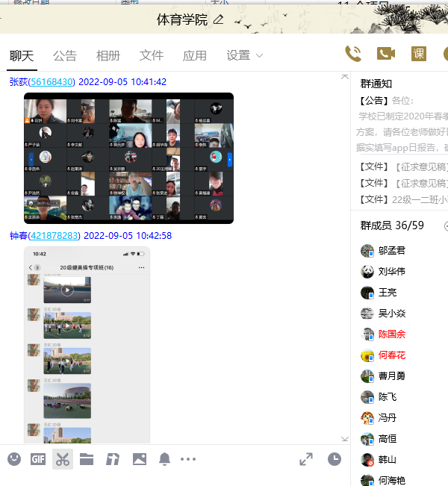The height and width of the screenshot is (486, 448).
Task: Click QQ number link 56168430
Action: (x=52, y=82)
